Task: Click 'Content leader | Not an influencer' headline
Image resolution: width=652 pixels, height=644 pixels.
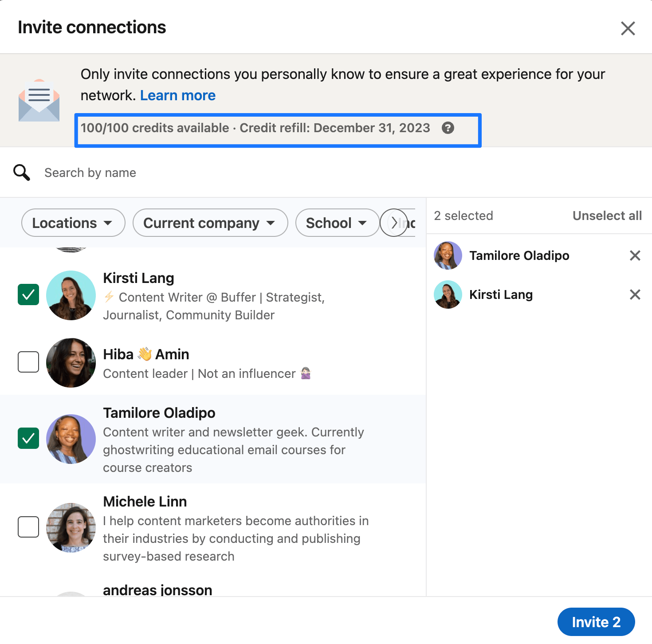Action: (x=207, y=373)
